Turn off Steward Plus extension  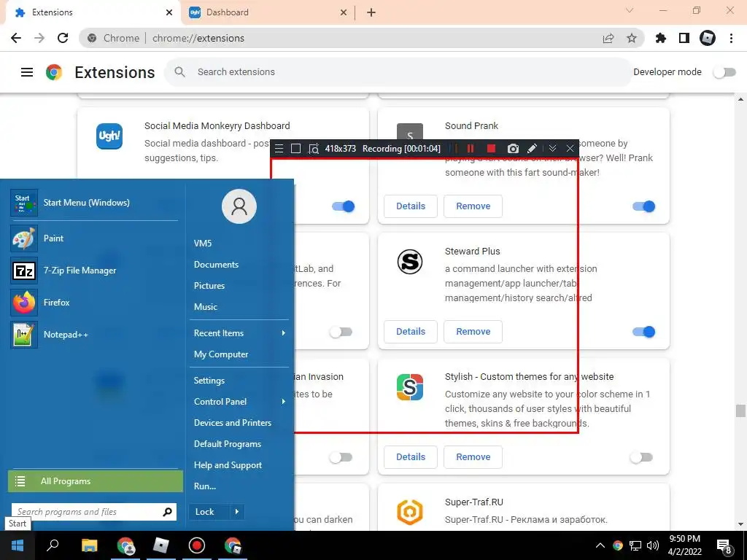tap(643, 332)
